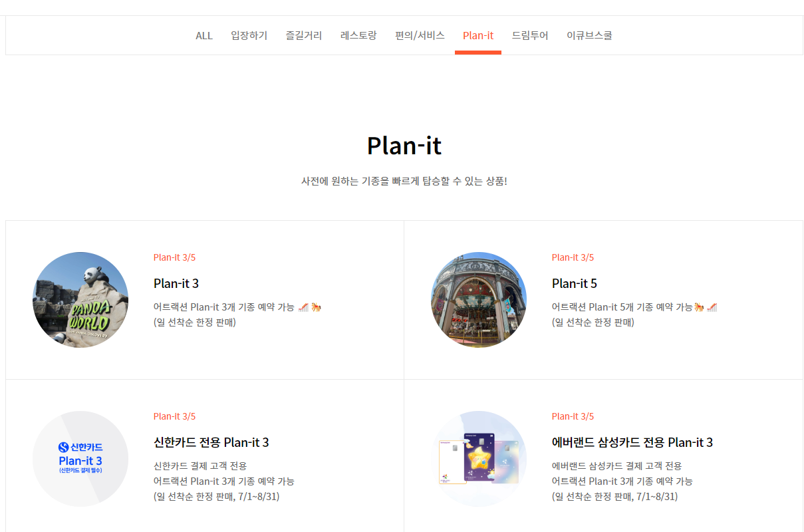Open the 신한카드 Plan-it 3 logo image
This screenshot has width=804, height=532.
(x=80, y=459)
